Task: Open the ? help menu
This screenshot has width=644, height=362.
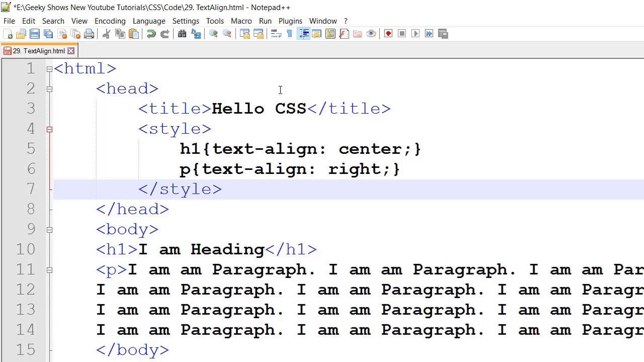Action: coord(346,21)
